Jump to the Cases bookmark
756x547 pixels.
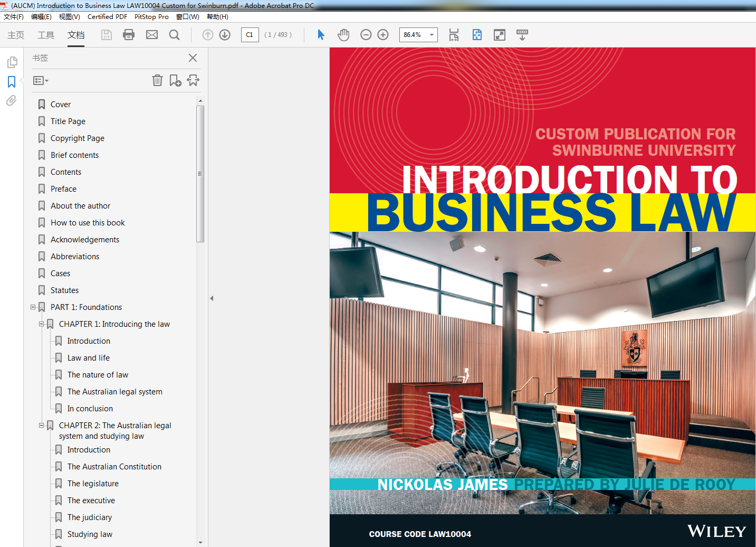click(60, 273)
